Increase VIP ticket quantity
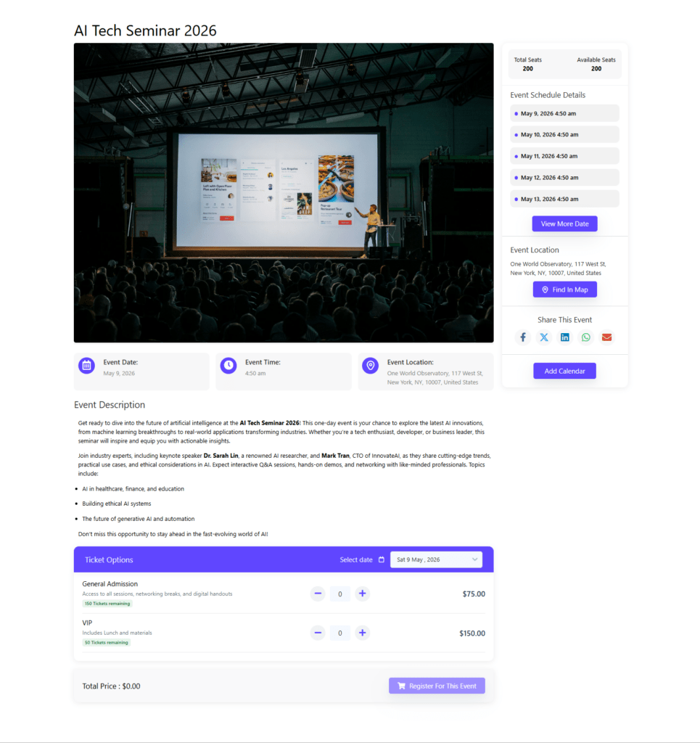Screen dimensions: 700x743 [362, 633]
